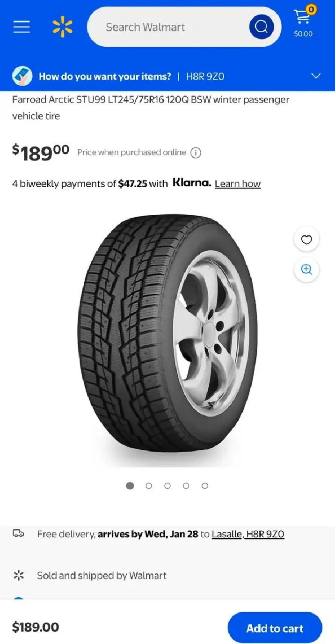Select the second image carousel dot
335x644 pixels.
point(149,486)
